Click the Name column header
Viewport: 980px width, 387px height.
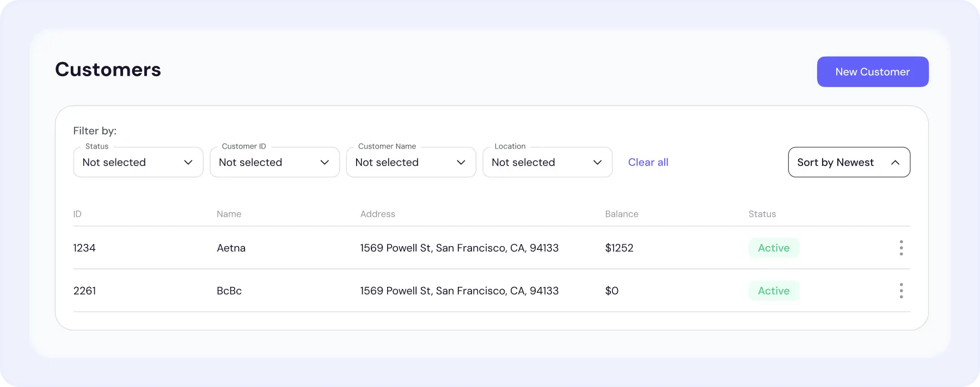(229, 214)
